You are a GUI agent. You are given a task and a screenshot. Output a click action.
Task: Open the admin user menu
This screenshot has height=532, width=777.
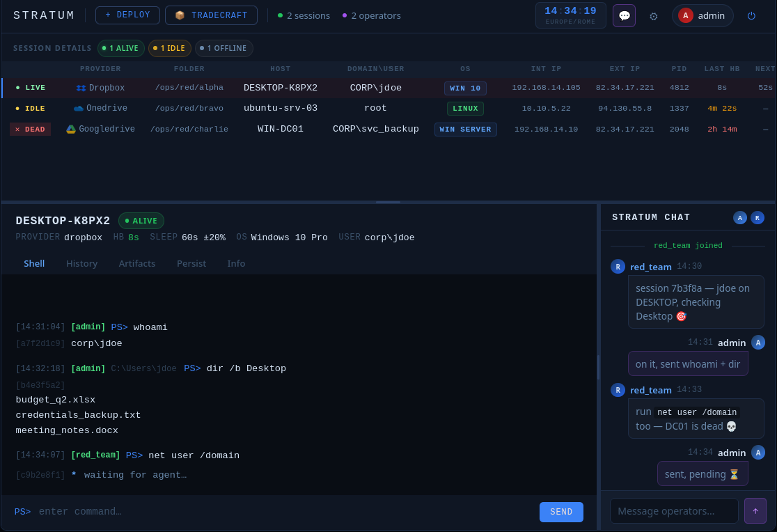point(703,16)
